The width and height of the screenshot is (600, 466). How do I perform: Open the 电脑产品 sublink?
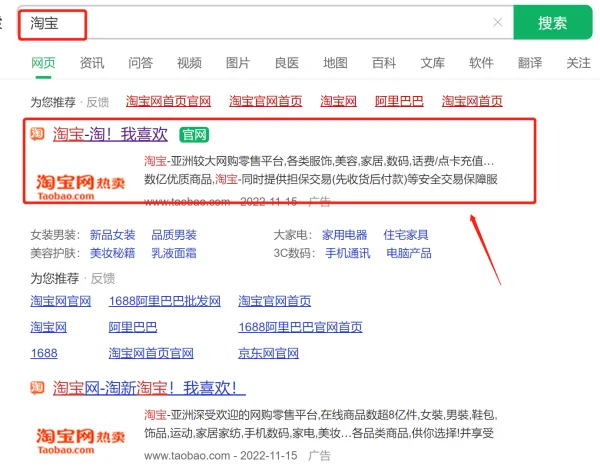coord(409,253)
